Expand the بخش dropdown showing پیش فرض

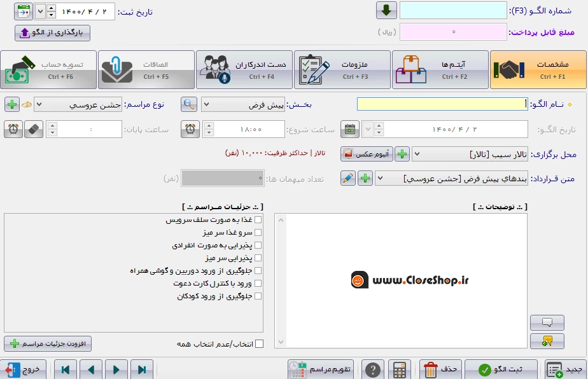[206, 104]
